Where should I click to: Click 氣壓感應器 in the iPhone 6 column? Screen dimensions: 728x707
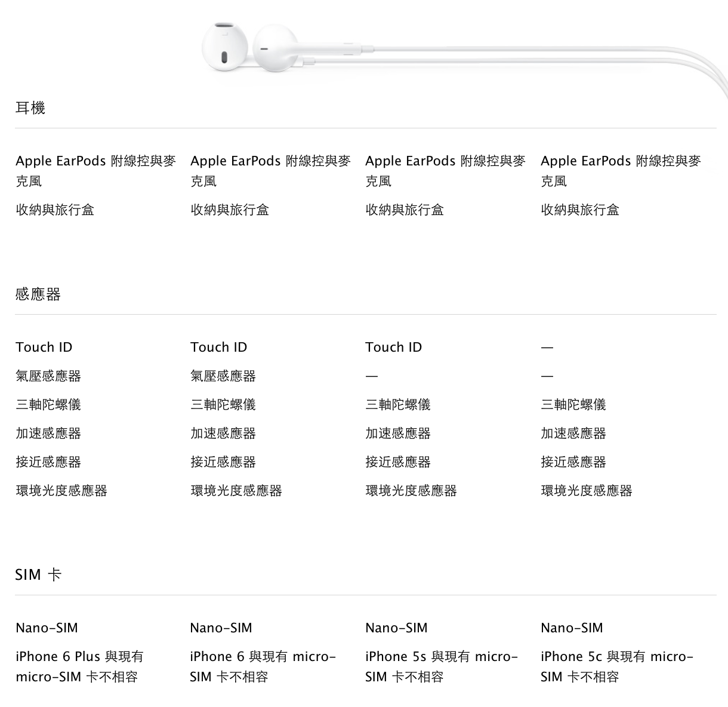pyautogui.click(x=223, y=376)
